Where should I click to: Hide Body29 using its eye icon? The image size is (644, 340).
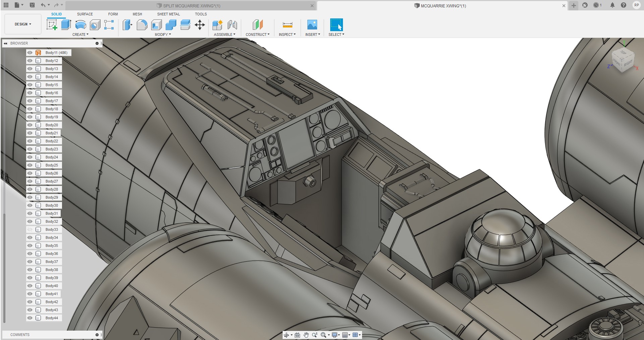(30, 197)
